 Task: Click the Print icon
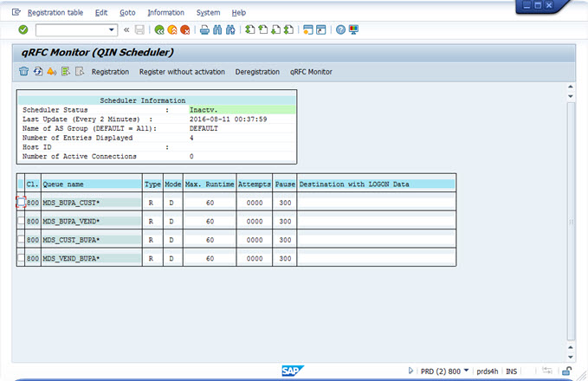[204, 29]
